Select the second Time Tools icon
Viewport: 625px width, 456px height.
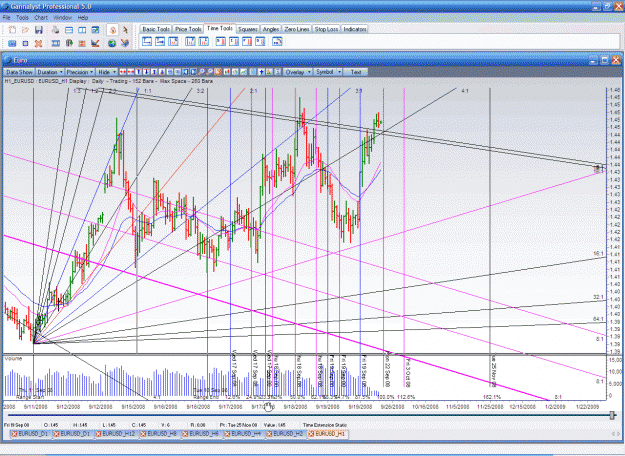[160, 41]
